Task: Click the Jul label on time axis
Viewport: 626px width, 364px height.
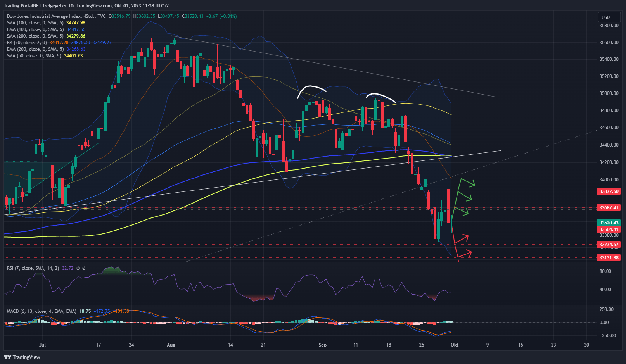Action: pos(42,345)
